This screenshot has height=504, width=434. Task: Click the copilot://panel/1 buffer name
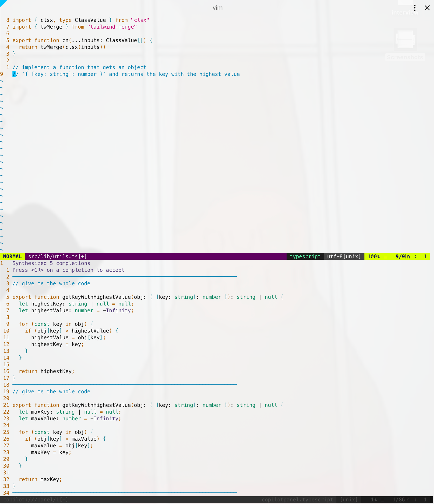36,500
